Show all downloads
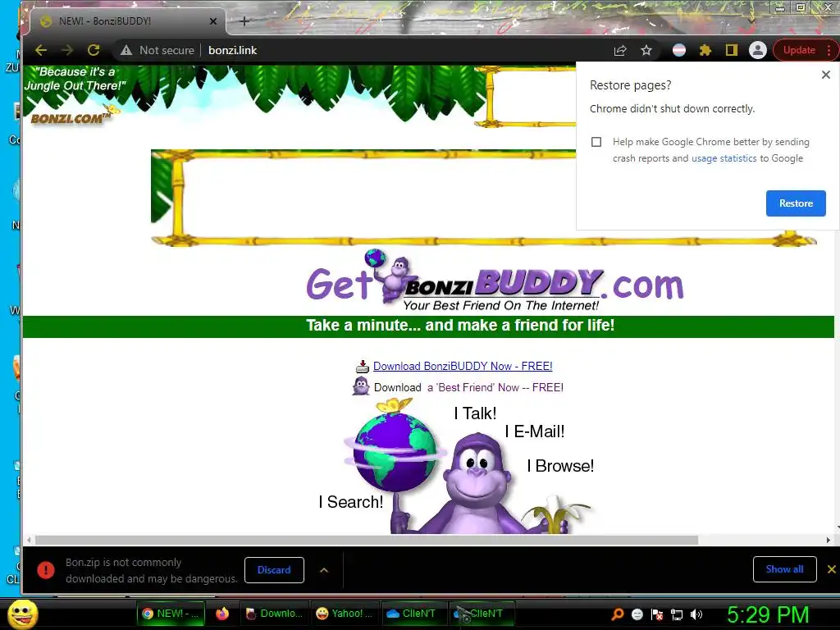Screen dimensions: 840x630 click(784, 569)
